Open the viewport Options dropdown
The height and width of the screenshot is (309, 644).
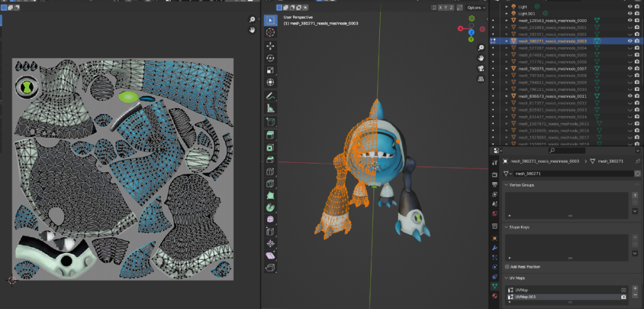(477, 7)
